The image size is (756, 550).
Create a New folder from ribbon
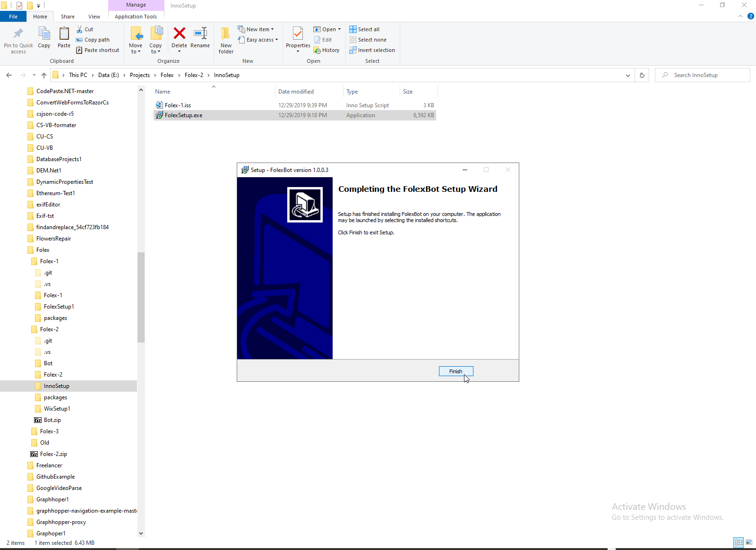226,40
